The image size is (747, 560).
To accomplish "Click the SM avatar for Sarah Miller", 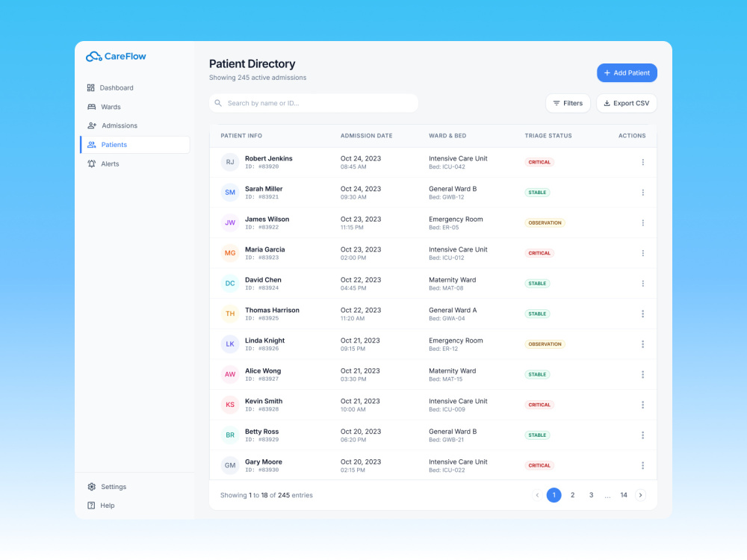I will pos(230,193).
